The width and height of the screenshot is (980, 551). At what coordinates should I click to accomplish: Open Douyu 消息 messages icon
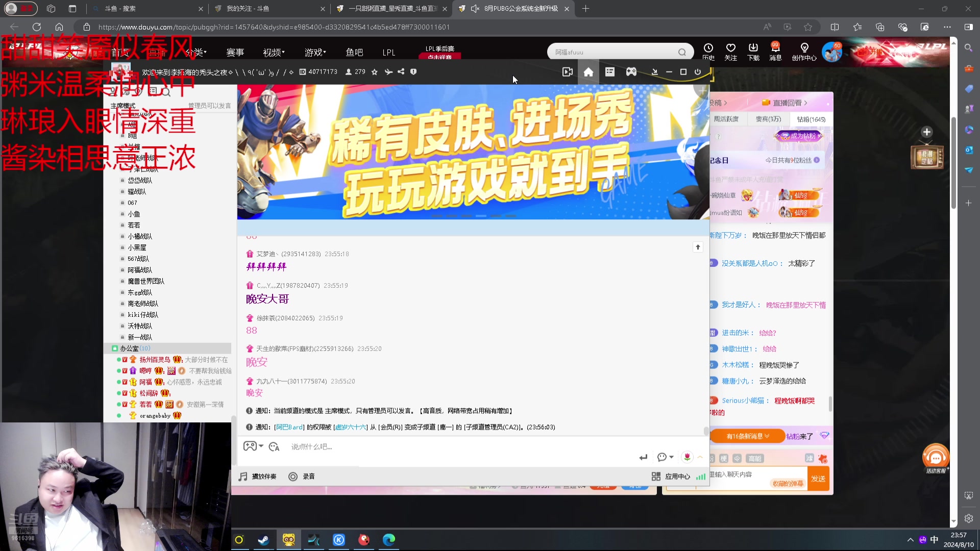tap(776, 52)
